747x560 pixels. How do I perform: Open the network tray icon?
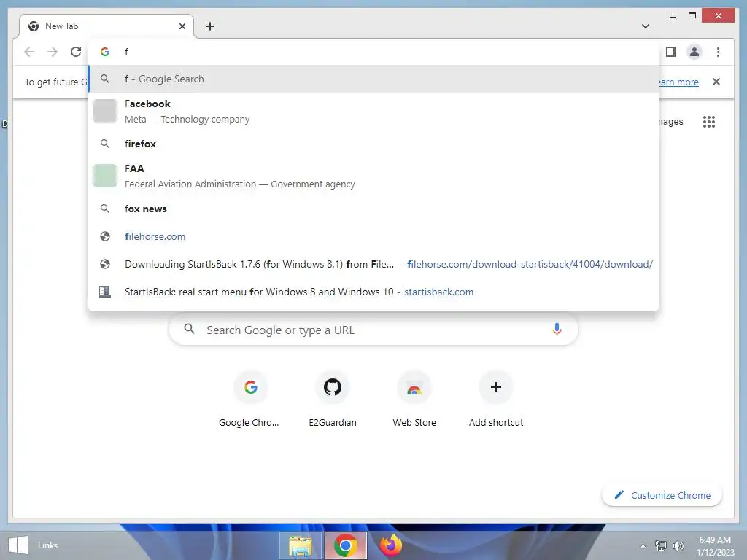click(x=660, y=545)
